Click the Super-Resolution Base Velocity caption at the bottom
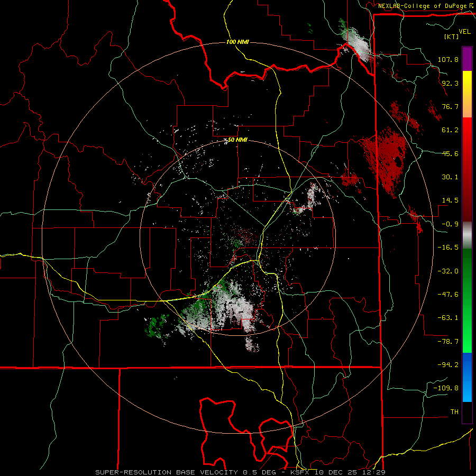This screenshot has height=476, width=476. [x=240, y=472]
